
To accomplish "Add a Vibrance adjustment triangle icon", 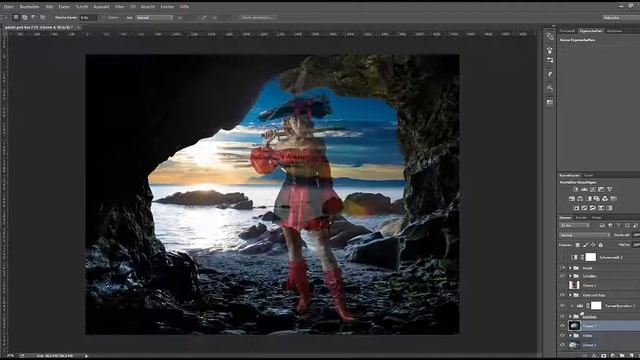I will coord(609,189).
